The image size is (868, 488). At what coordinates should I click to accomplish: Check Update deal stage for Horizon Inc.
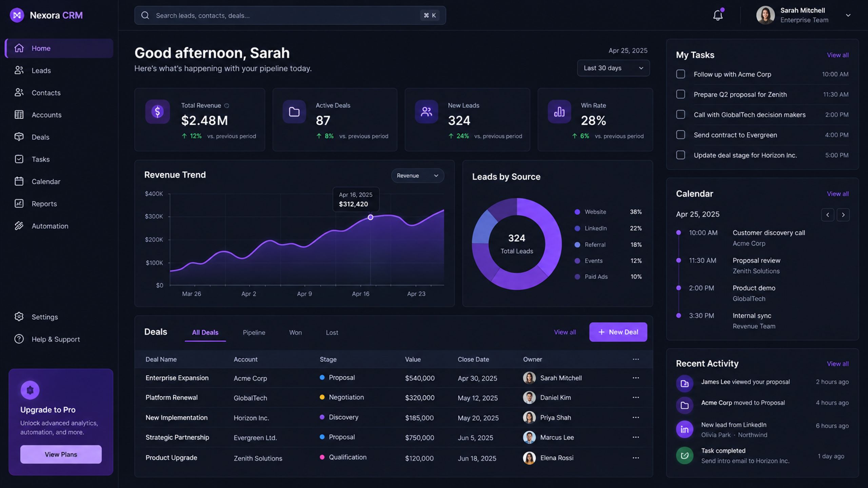tap(680, 155)
